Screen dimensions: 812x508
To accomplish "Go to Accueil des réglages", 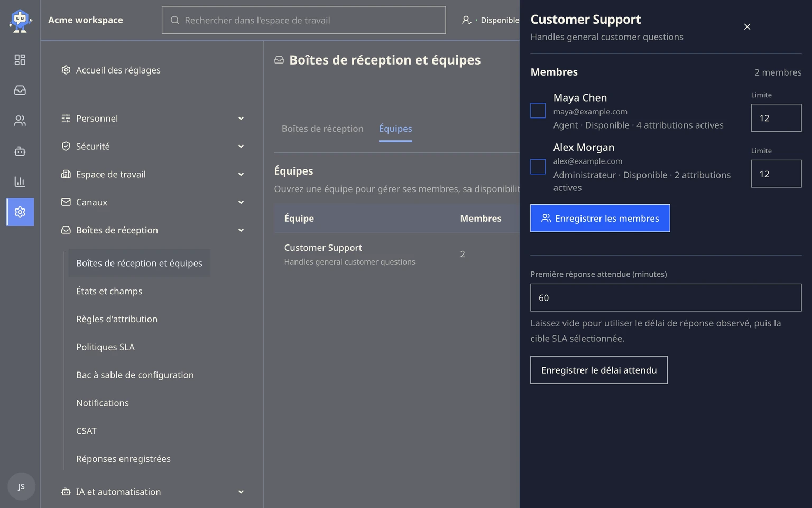I will pos(118,70).
